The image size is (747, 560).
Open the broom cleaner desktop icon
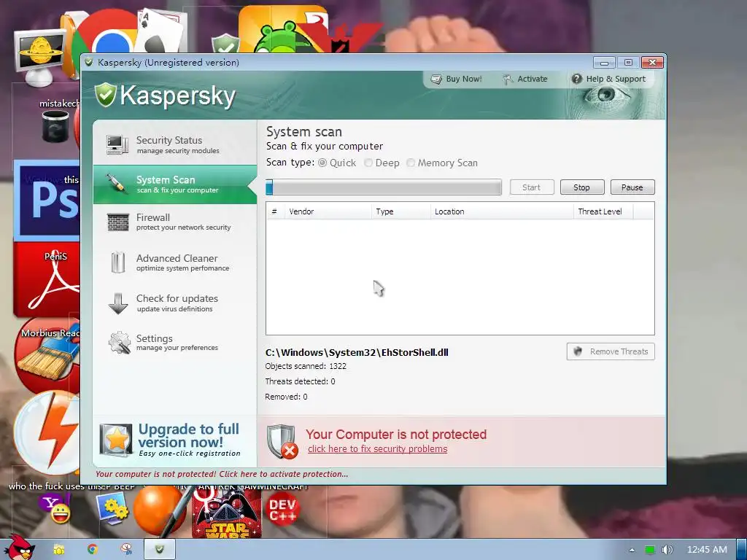click(x=47, y=355)
